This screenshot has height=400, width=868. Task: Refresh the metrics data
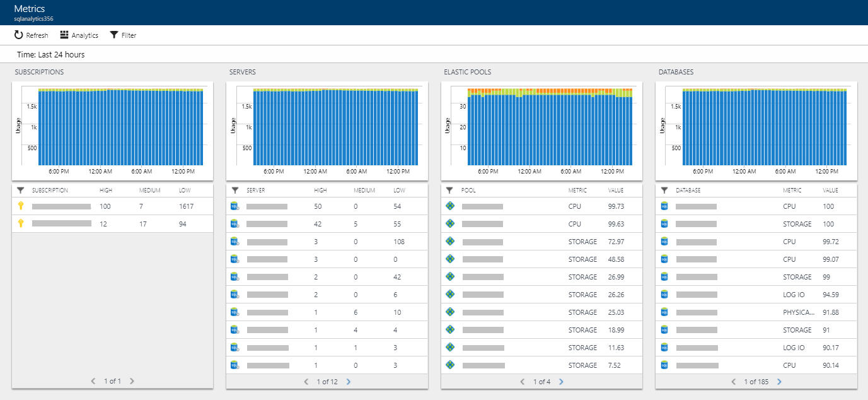tap(30, 35)
